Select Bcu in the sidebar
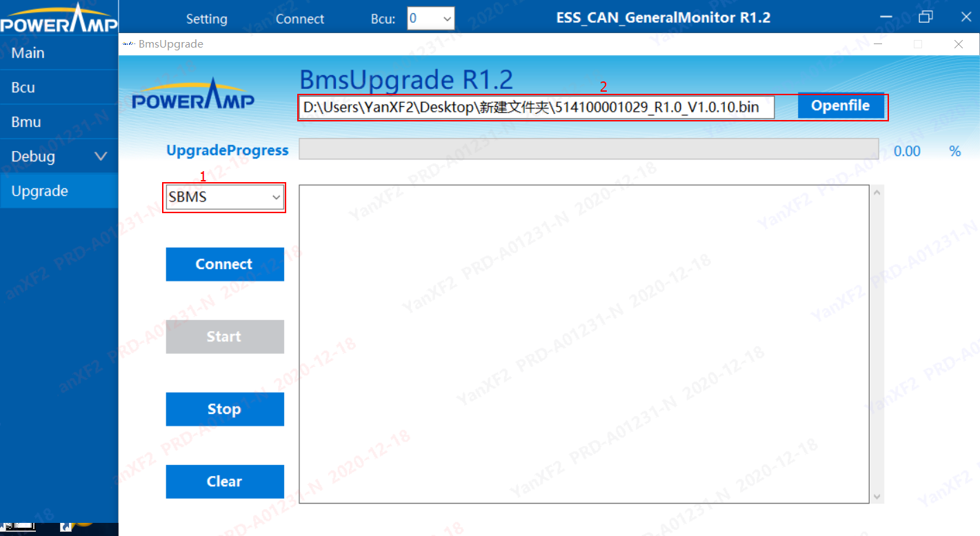This screenshot has width=980, height=536. click(59, 88)
